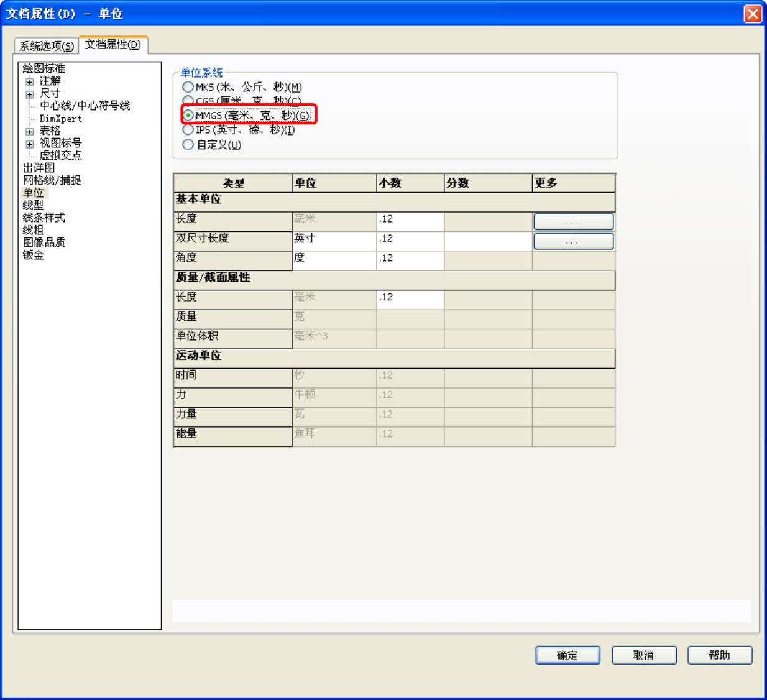Select 线条样式 in the tree
The image size is (767, 700).
point(44,218)
